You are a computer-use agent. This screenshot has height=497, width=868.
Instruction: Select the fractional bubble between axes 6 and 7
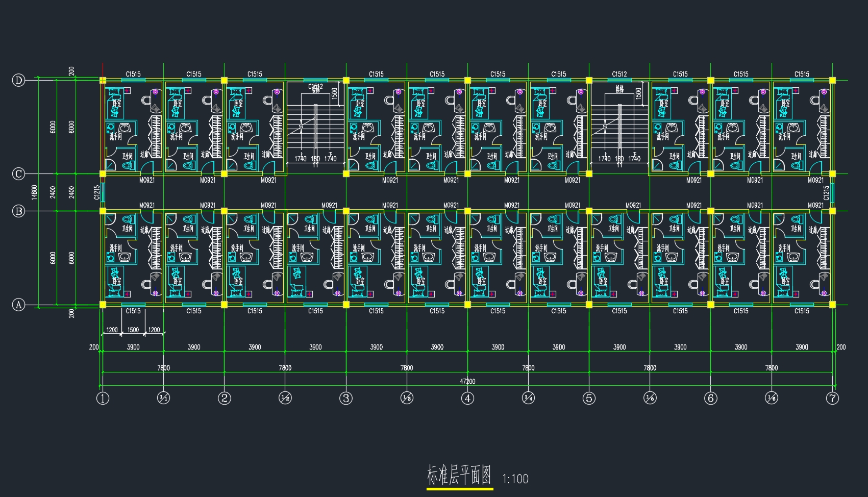pos(772,399)
